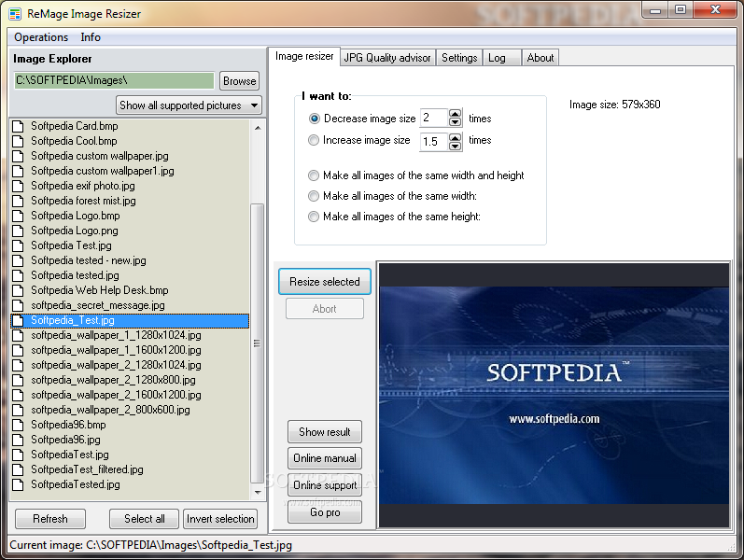744x560 pixels.
Task: Select Softpedia tested - new.jpg
Action: click(x=130, y=260)
